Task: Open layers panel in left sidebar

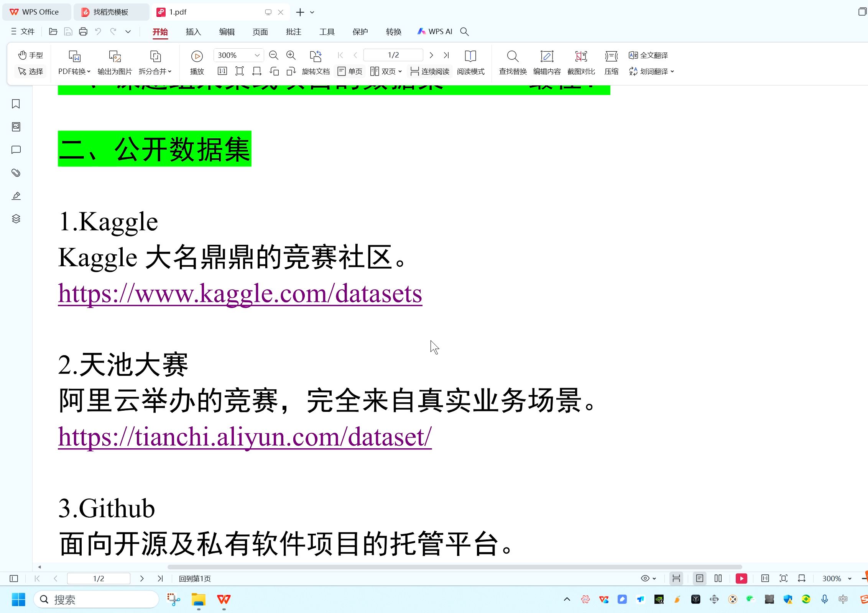Action: 16,219
